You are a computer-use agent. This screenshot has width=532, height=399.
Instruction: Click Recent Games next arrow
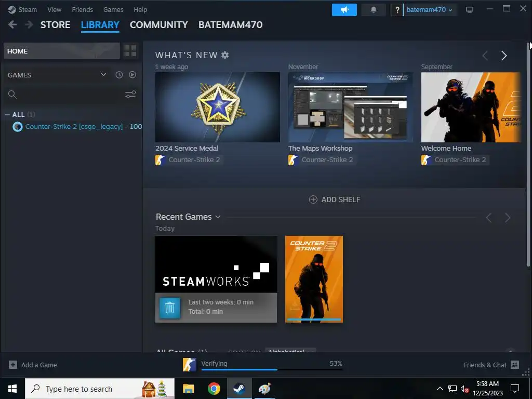[x=508, y=218]
